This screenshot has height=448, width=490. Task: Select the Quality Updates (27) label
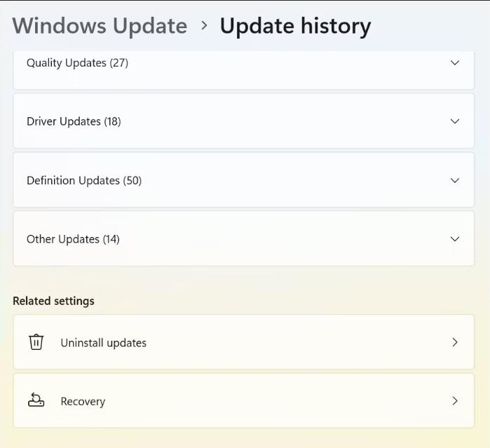(78, 63)
